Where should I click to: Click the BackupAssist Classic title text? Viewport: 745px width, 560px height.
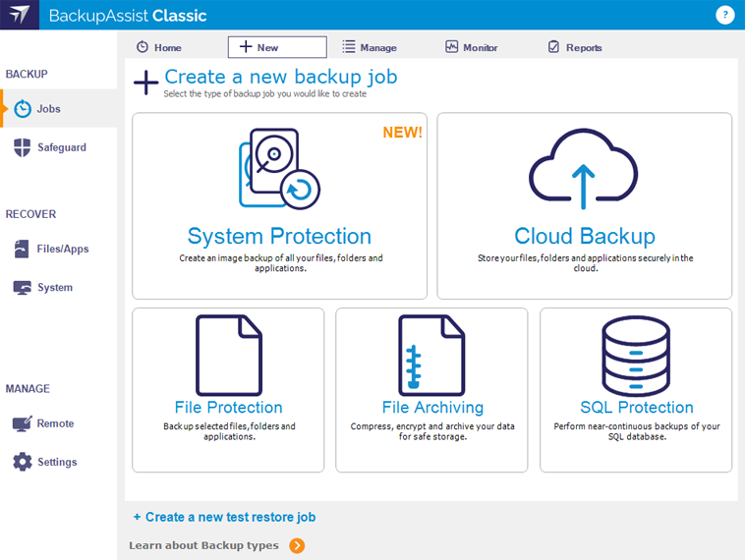128,16
